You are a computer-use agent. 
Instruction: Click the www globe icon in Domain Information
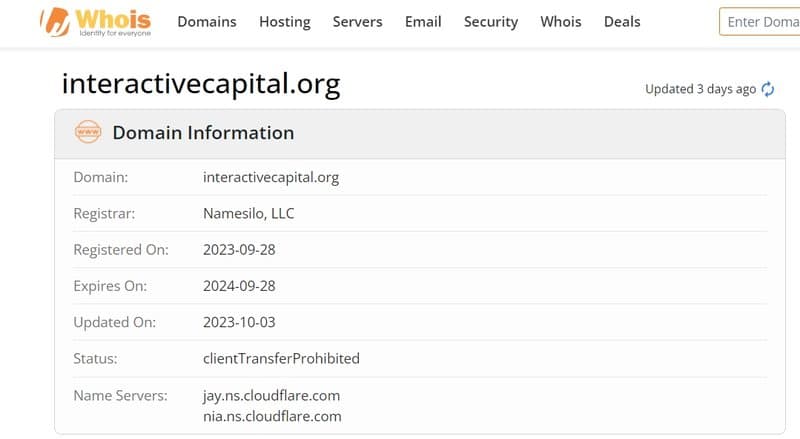click(88, 132)
